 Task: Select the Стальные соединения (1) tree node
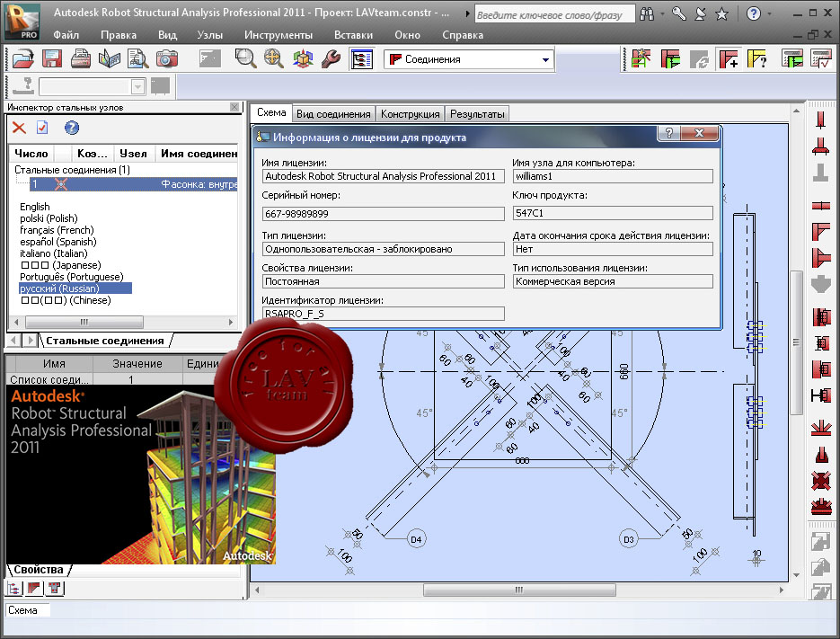(x=73, y=169)
